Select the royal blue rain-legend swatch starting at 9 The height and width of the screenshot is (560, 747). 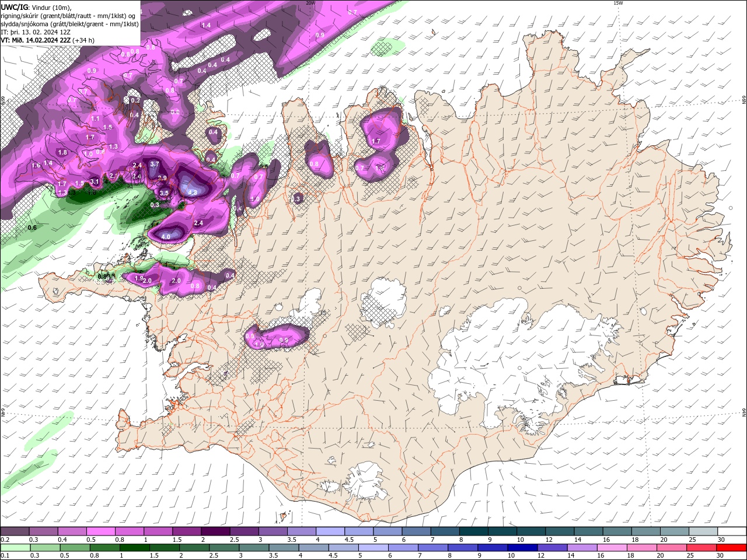493,548
